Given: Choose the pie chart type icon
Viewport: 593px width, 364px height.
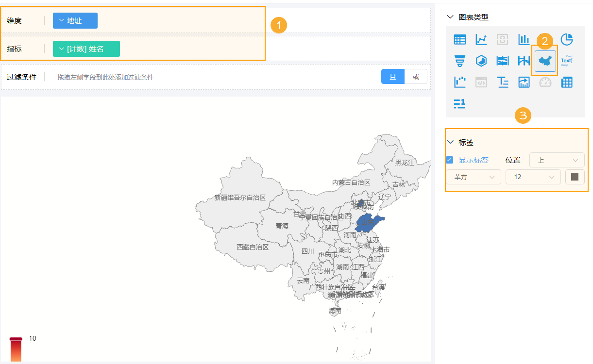Looking at the screenshot, I should (x=566, y=39).
